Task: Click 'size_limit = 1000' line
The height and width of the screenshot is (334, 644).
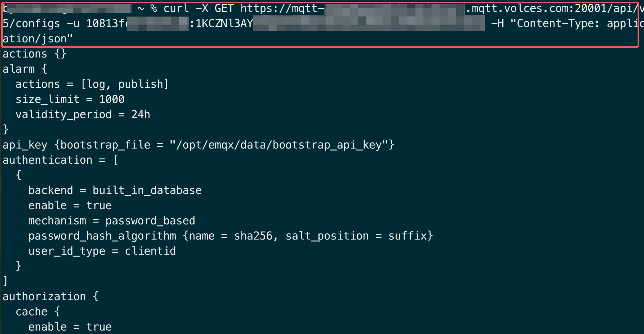Action: click(70, 100)
